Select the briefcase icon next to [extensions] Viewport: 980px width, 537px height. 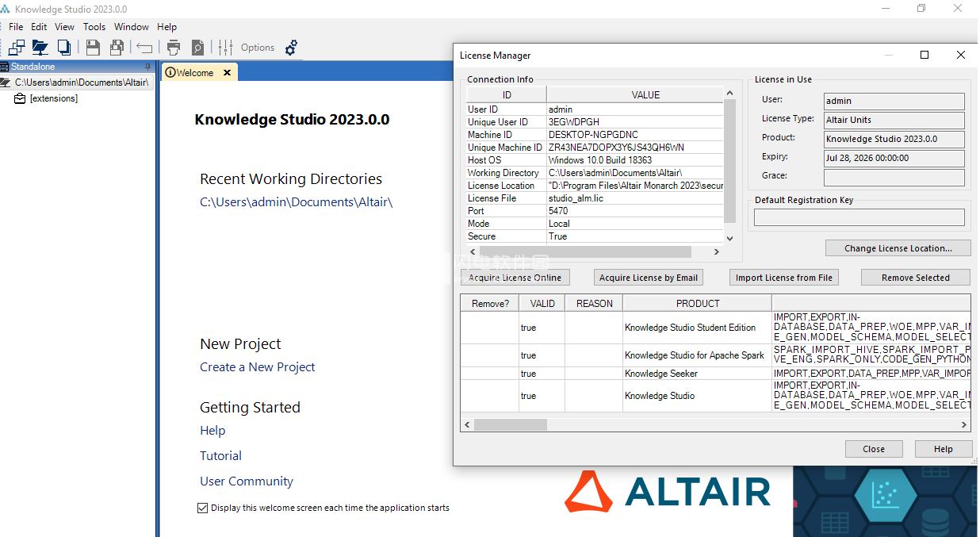coord(20,98)
